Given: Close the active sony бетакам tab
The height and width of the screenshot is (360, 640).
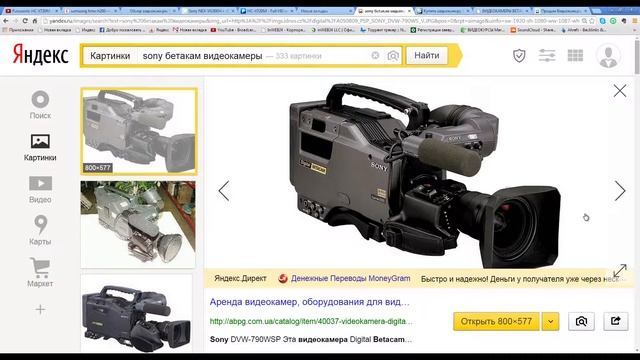Looking at the screenshot, I should pyautogui.click(x=409, y=11).
